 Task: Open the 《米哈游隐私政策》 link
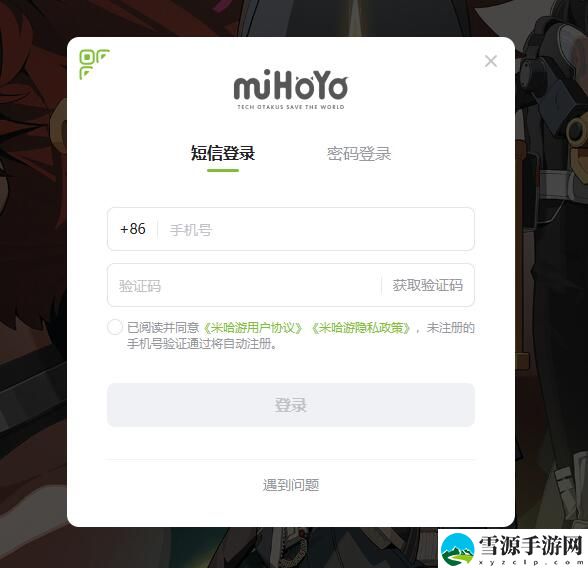pyautogui.click(x=361, y=328)
